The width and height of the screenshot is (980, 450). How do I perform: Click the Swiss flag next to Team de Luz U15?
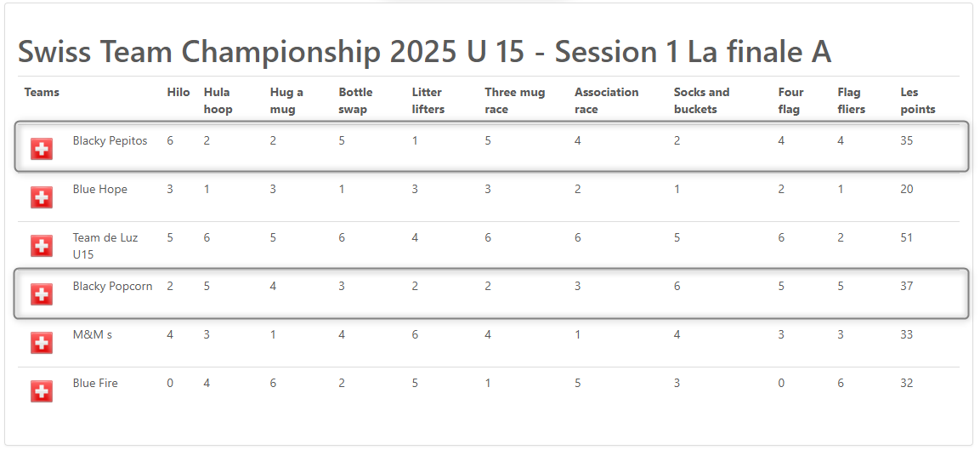click(42, 246)
